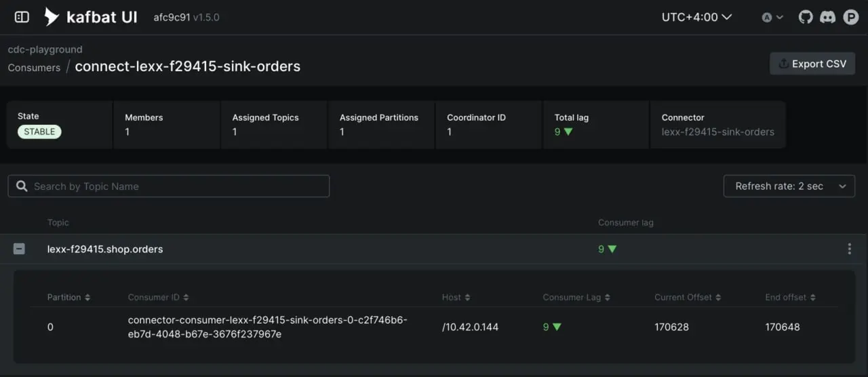868x377 pixels.
Task: Focus the Search by Topic Name field
Action: click(x=169, y=186)
